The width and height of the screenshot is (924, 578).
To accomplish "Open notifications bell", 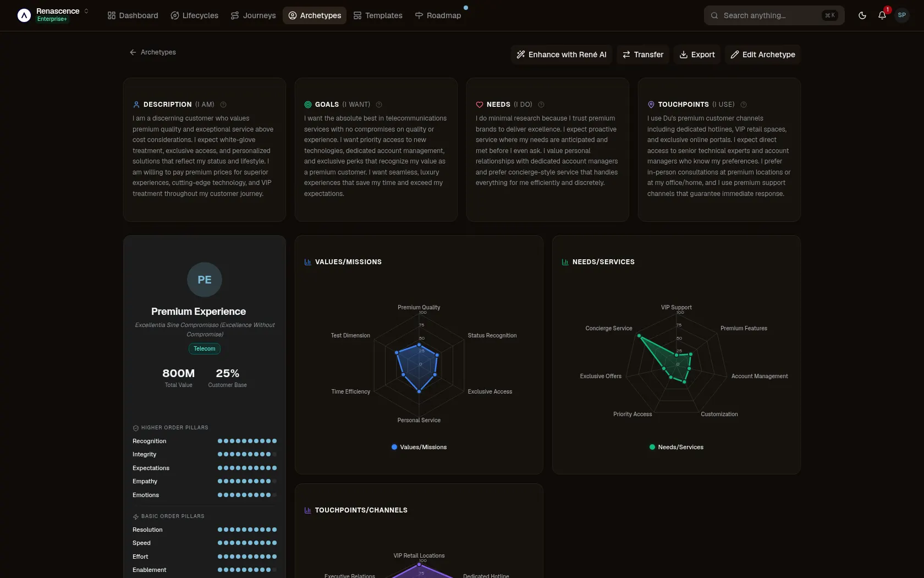I will [x=882, y=15].
